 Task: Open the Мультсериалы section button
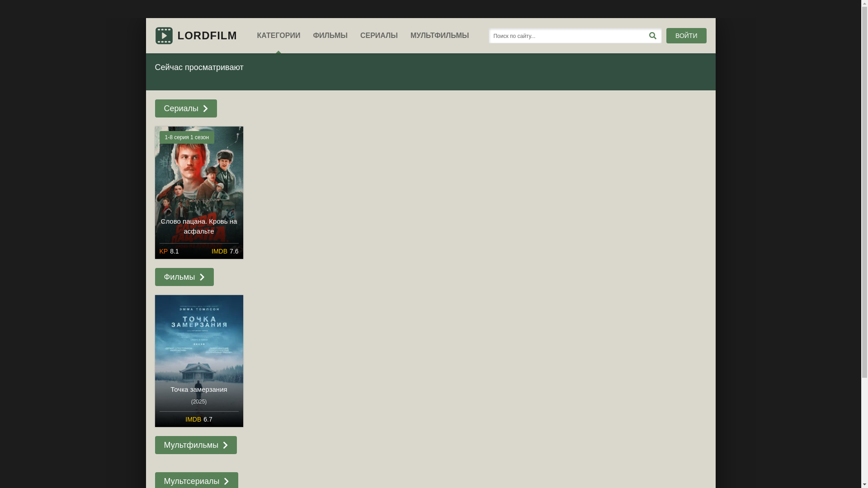click(191, 482)
